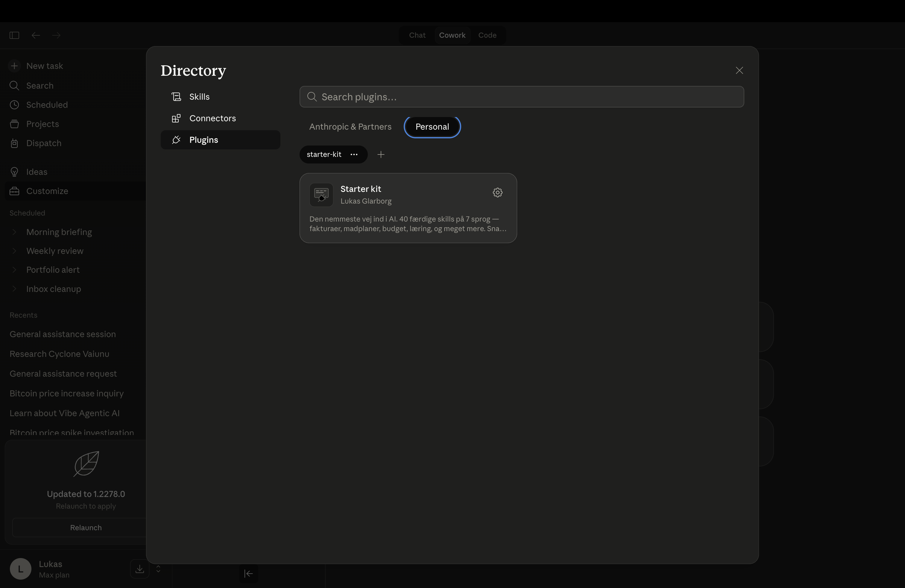
Task: Close the Directory dialog
Action: pos(739,70)
